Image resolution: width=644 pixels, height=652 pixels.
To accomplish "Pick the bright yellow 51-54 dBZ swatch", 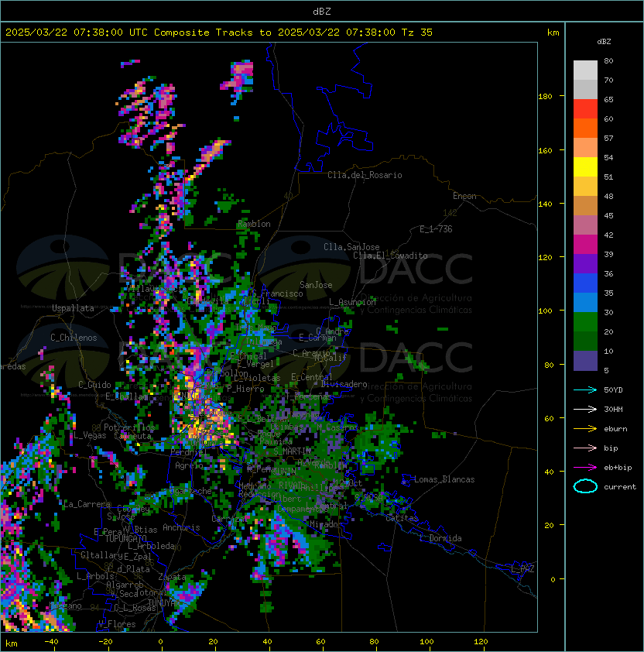I will point(585,167).
